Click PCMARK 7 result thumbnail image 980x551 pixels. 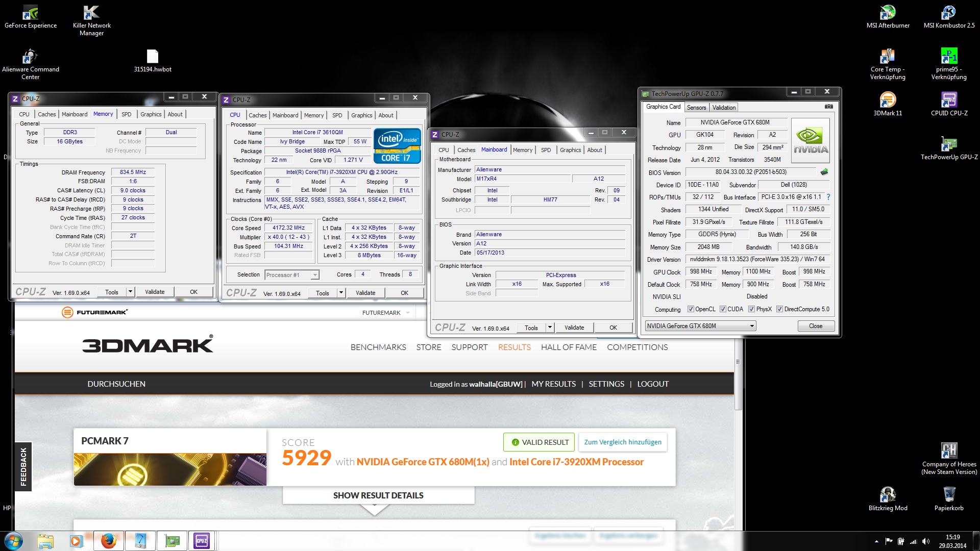[170, 469]
